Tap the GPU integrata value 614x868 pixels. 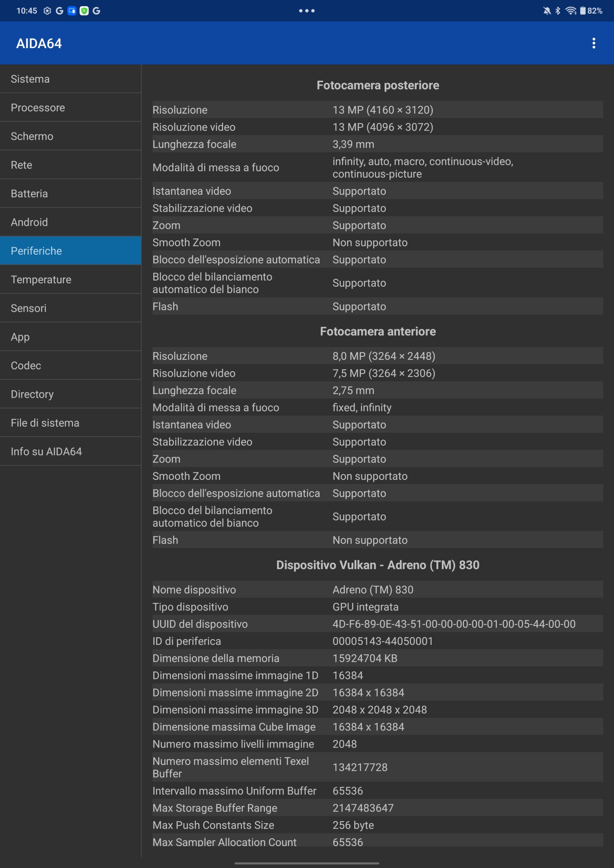click(x=365, y=607)
